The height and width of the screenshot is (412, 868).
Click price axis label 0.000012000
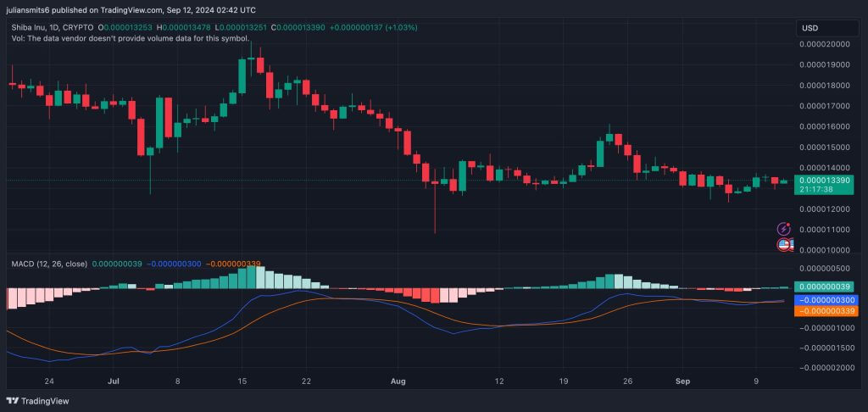tap(824, 209)
